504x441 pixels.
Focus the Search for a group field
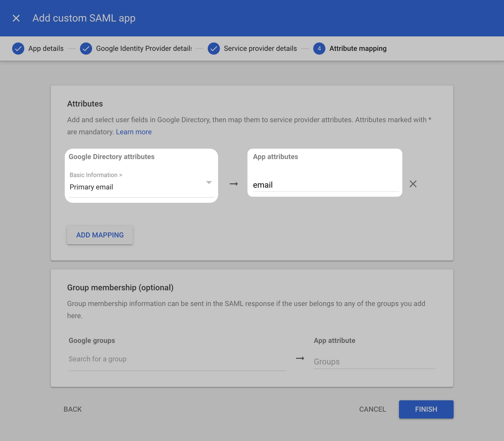[x=177, y=359]
